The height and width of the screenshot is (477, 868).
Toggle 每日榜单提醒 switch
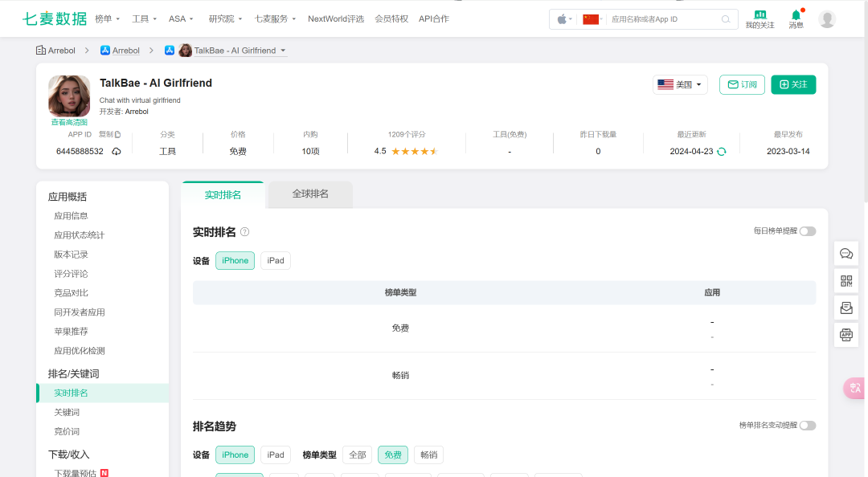pos(808,231)
